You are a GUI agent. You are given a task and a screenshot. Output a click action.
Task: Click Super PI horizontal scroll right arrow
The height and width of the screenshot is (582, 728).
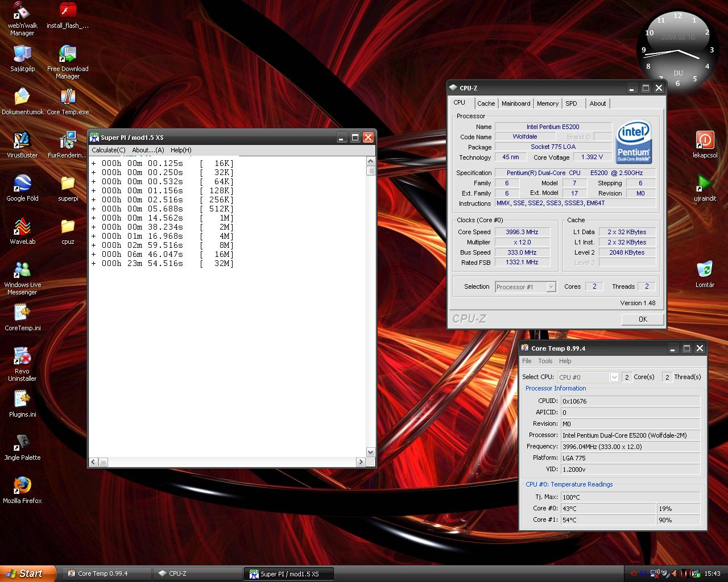361,463
